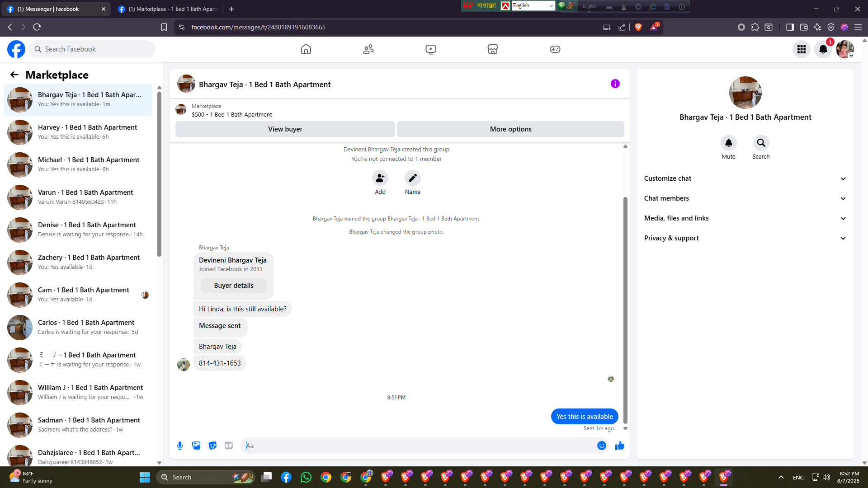This screenshot has width=868, height=488.
Task: Open a new browser tab
Action: click(x=231, y=9)
